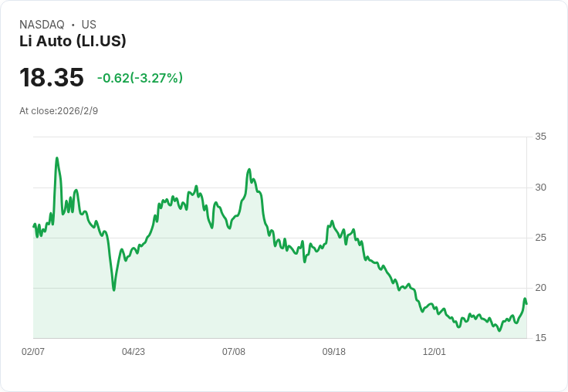
Task: Click the 18.35 current price
Action: tap(52, 77)
